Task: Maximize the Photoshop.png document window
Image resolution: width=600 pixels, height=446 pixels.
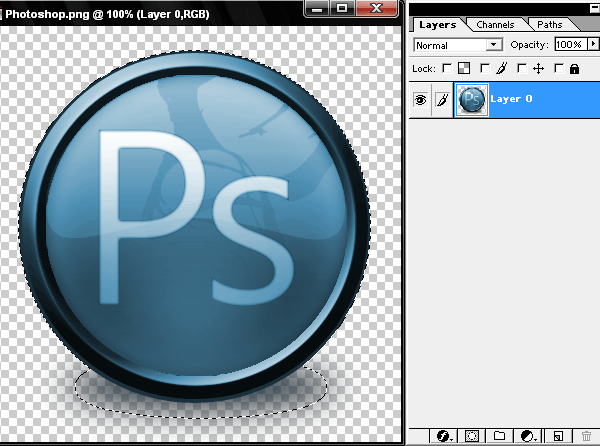Action: point(342,8)
